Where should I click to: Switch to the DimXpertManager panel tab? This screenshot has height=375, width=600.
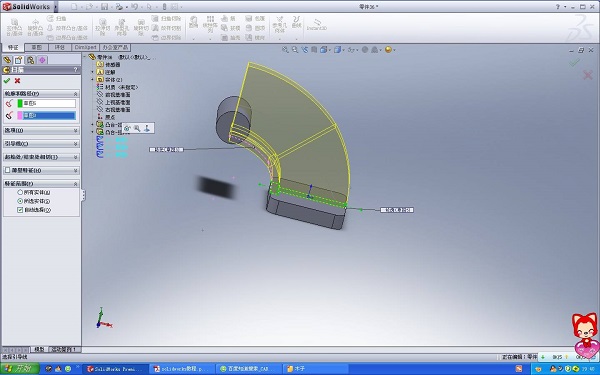point(42,60)
